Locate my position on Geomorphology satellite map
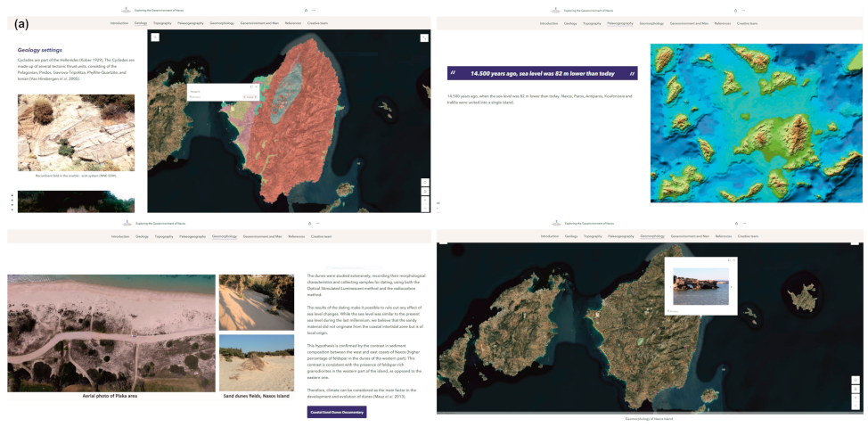 (856, 389)
